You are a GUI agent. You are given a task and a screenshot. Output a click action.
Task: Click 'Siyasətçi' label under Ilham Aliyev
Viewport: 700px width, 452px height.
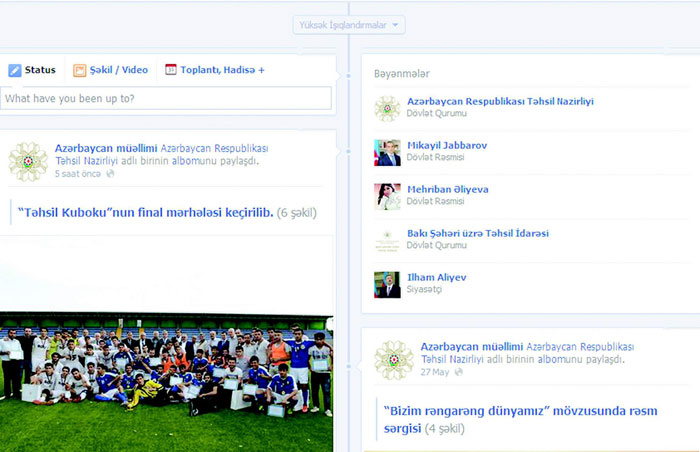424,289
